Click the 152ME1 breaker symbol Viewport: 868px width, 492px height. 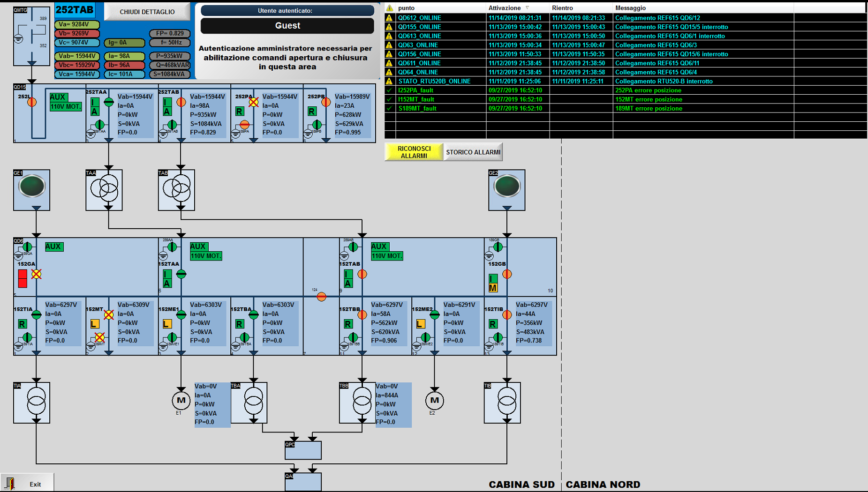click(181, 315)
